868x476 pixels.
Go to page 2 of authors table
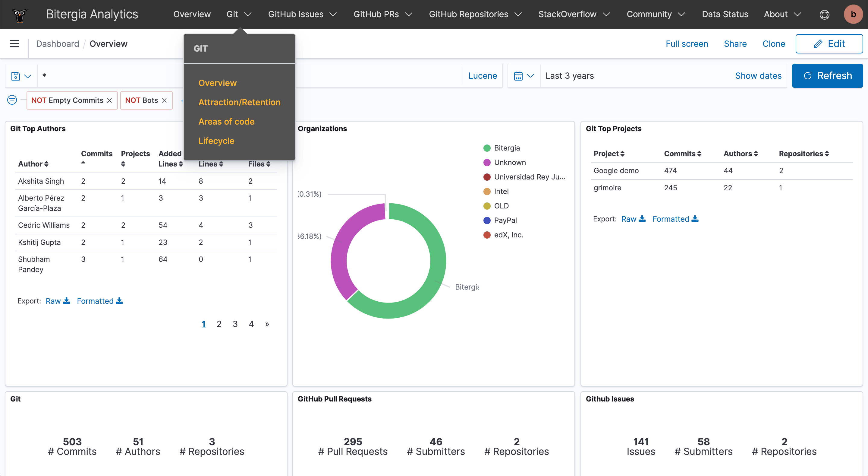[219, 324]
